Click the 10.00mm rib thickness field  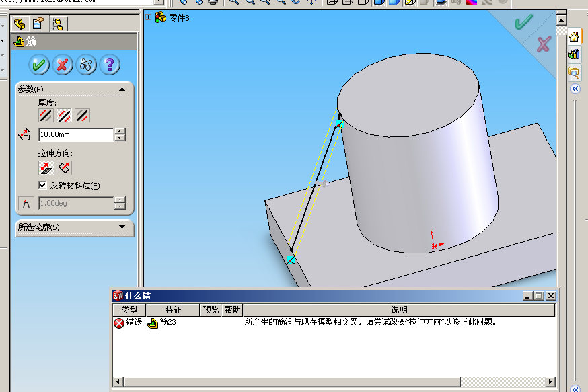(x=76, y=134)
